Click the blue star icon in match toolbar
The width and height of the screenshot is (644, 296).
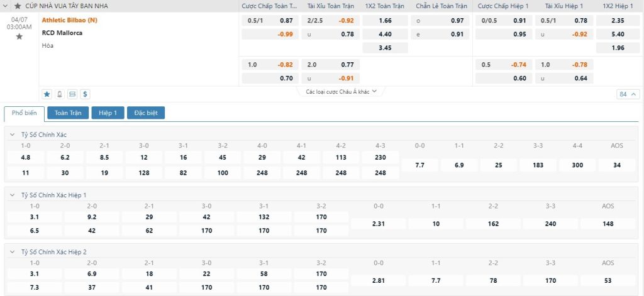pos(47,94)
